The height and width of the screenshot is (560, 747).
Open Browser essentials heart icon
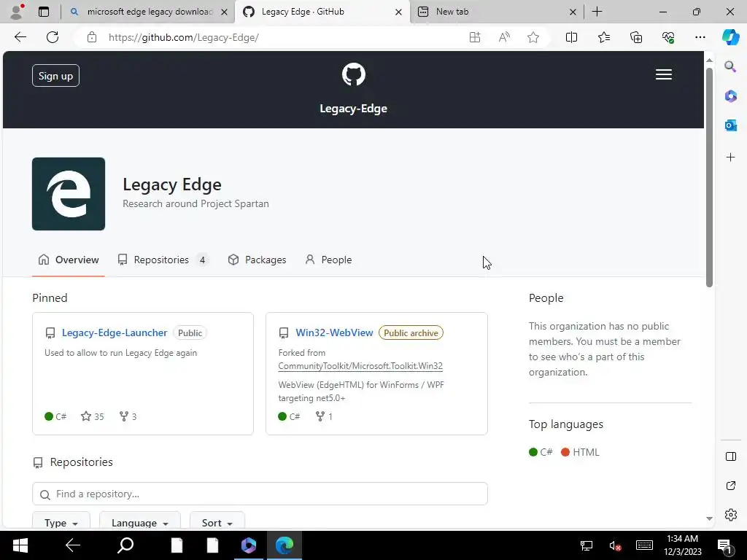coord(668,37)
